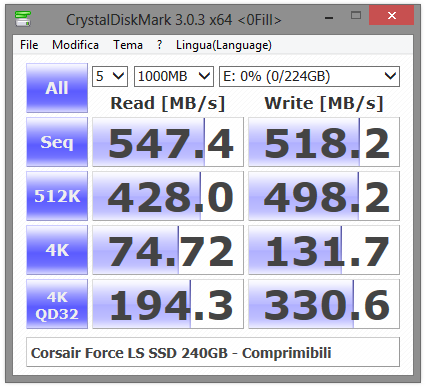Expand the 1000MB test size dropdown
Viewport: 427px width, 391px height.
pos(174,76)
